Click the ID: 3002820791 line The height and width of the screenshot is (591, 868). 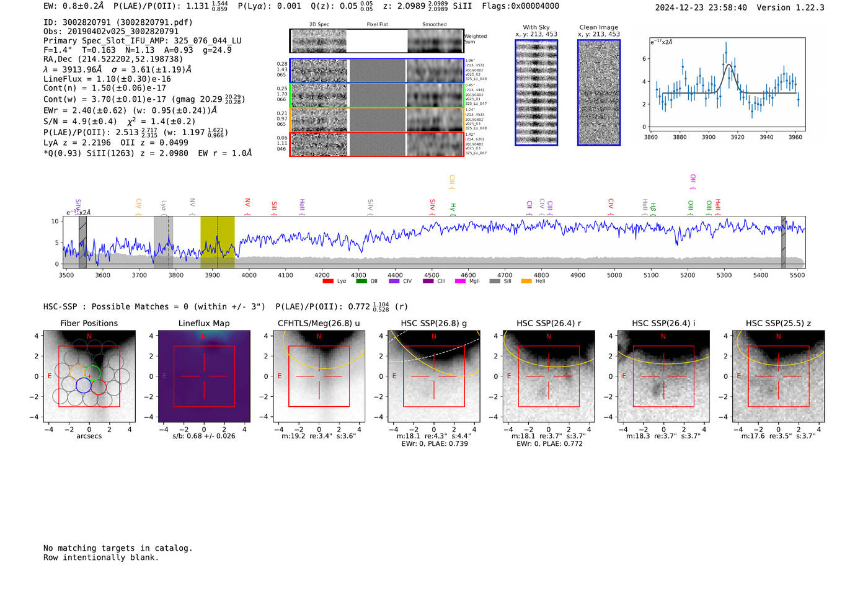pos(118,22)
